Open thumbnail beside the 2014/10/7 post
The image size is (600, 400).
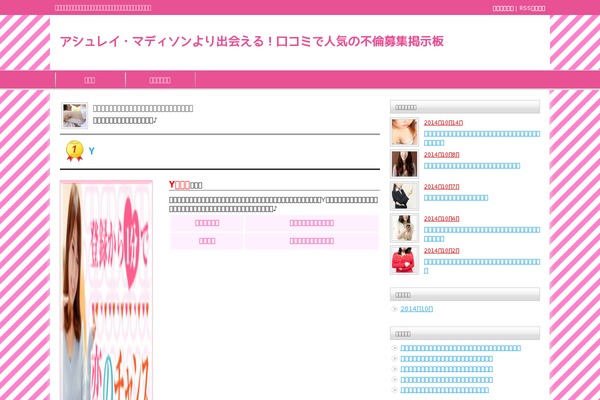tap(404, 196)
